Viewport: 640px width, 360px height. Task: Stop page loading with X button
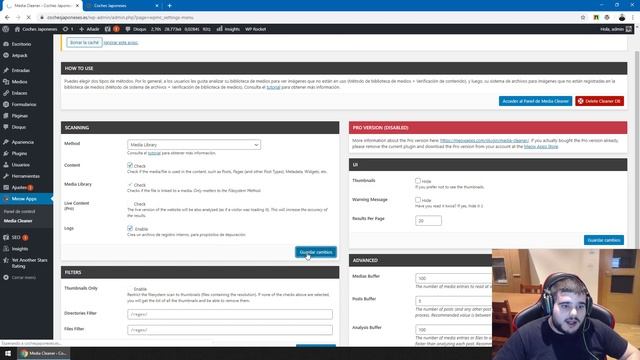tap(29, 18)
